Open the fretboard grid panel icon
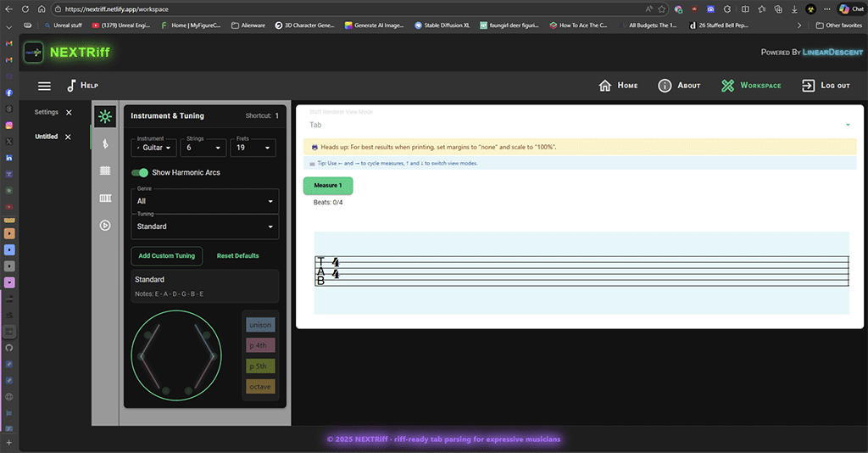 [x=105, y=171]
